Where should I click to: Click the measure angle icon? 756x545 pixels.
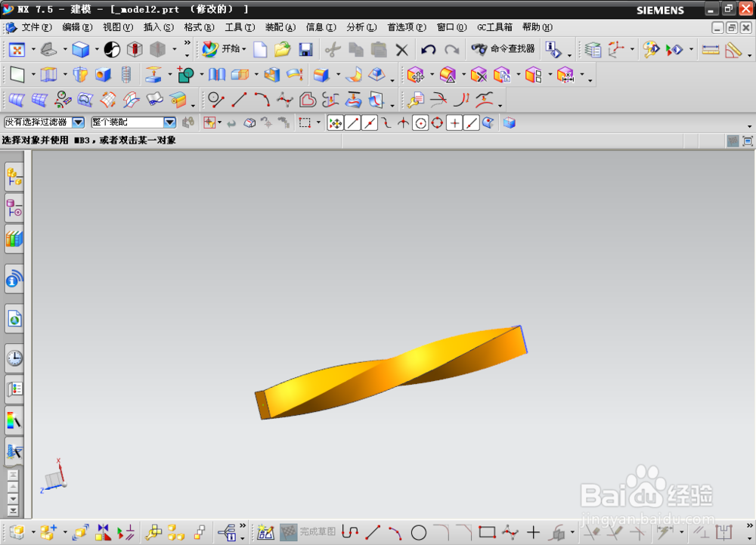733,49
